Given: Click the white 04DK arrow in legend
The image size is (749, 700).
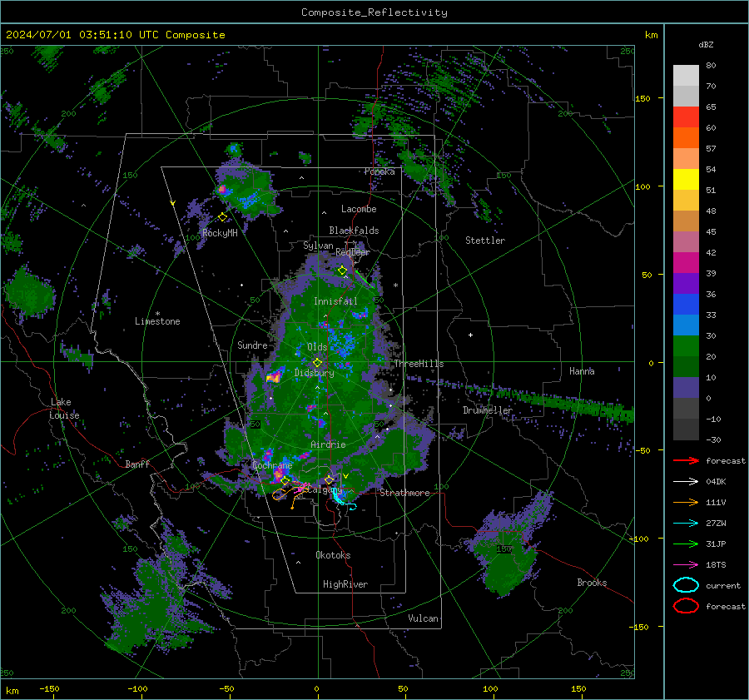Looking at the screenshot, I should pos(686,482).
